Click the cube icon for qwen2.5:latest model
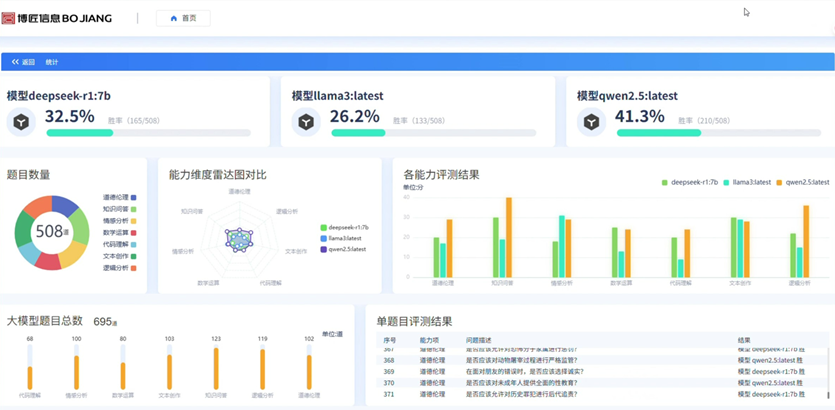Image resolution: width=835 pixels, height=410 pixels. [592, 122]
